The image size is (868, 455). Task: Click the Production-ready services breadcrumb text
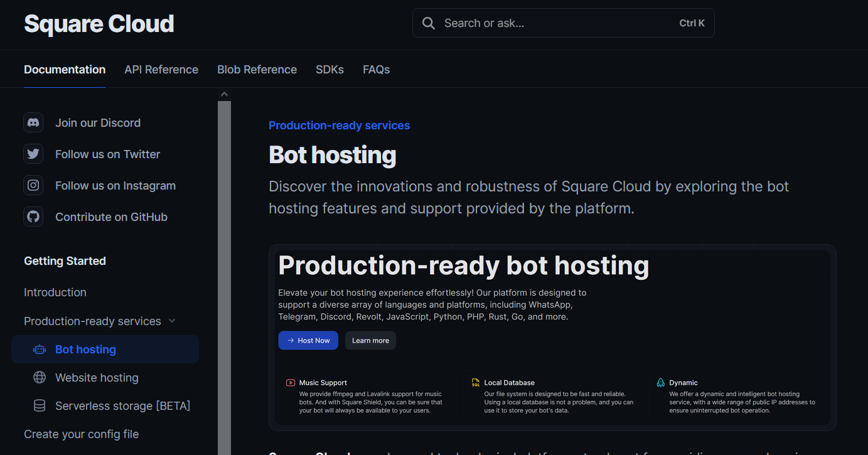pyautogui.click(x=339, y=126)
